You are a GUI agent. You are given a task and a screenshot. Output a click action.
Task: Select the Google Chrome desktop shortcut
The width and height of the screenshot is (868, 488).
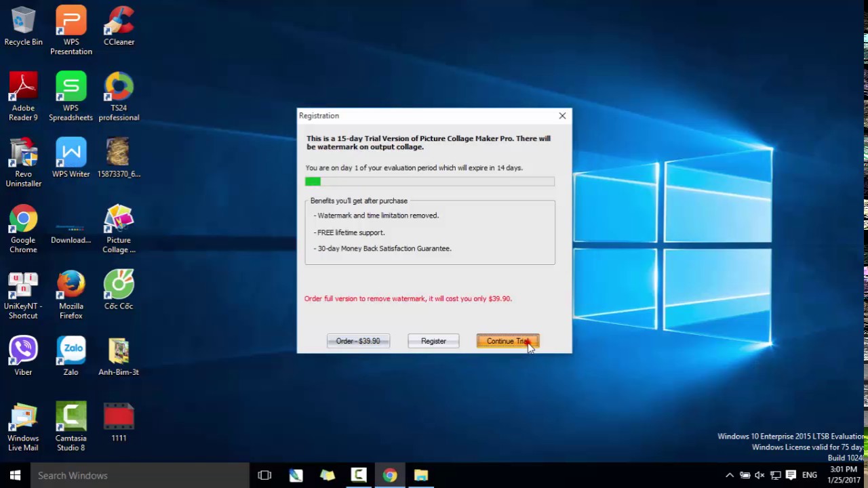[23, 229]
